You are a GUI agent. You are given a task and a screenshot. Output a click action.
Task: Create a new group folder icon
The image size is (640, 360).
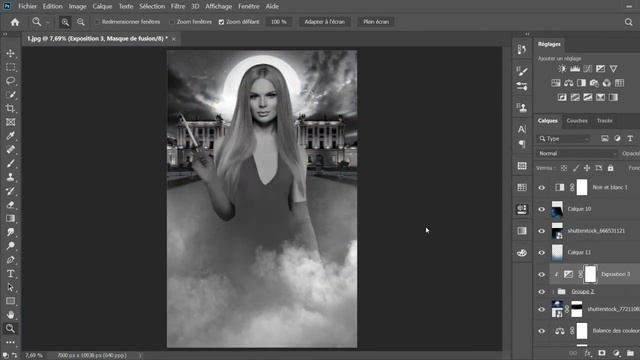(x=630, y=353)
